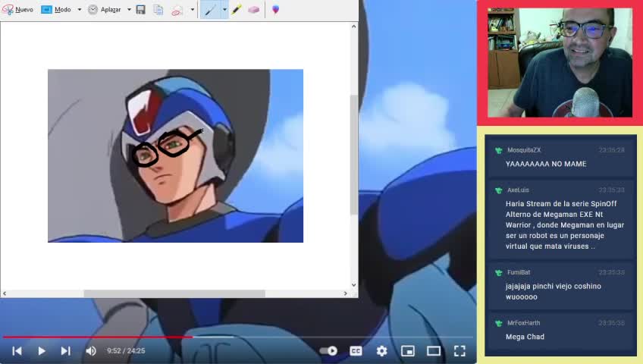Open the Aplazar delay dropdown arrow
The image size is (643, 364).
click(129, 9)
